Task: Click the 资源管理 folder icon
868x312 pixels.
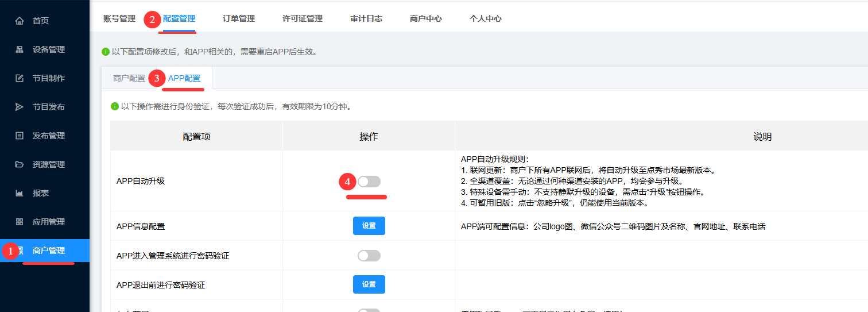Action: (x=20, y=164)
